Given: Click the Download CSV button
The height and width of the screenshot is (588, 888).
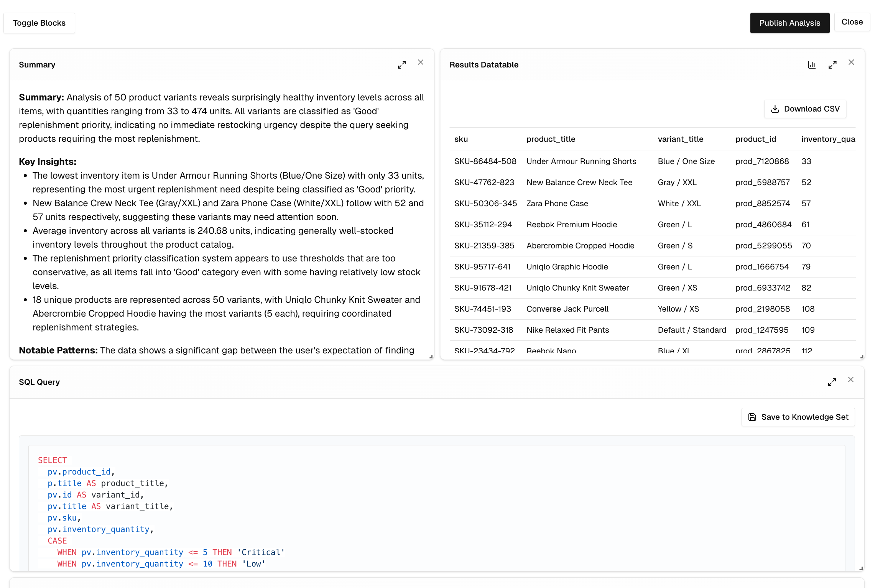Looking at the screenshot, I should (x=805, y=109).
